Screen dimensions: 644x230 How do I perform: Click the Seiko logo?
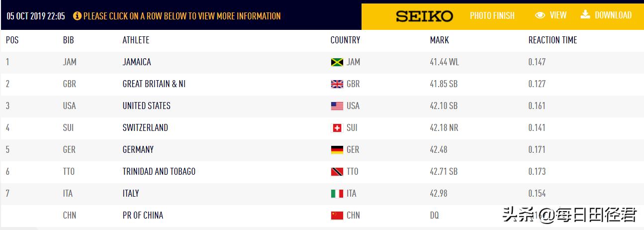click(424, 16)
